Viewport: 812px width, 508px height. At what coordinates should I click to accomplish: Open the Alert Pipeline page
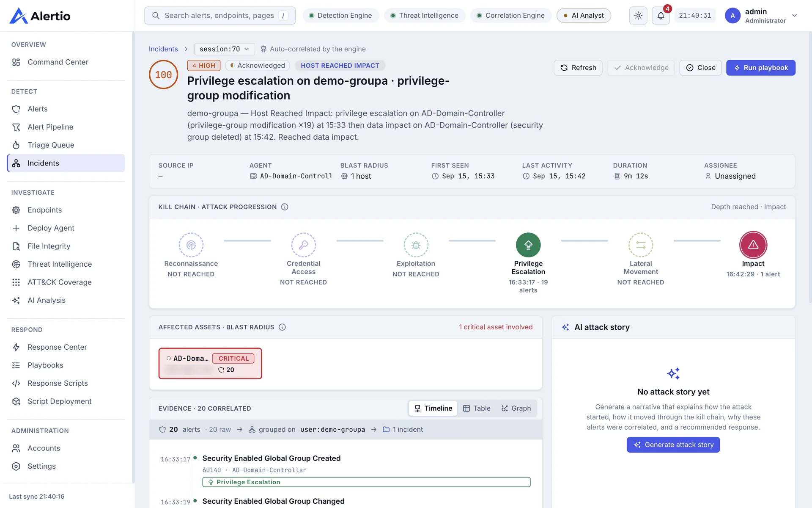coord(66,127)
